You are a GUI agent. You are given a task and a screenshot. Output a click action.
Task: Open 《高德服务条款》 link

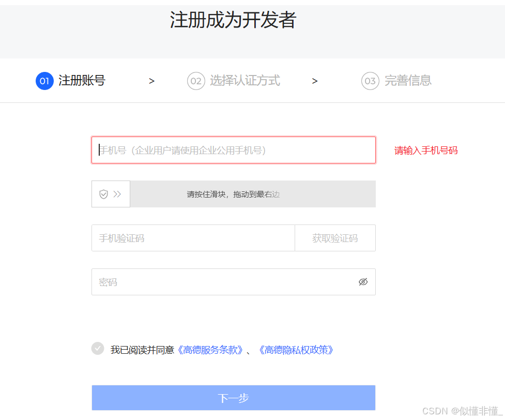[x=210, y=350]
